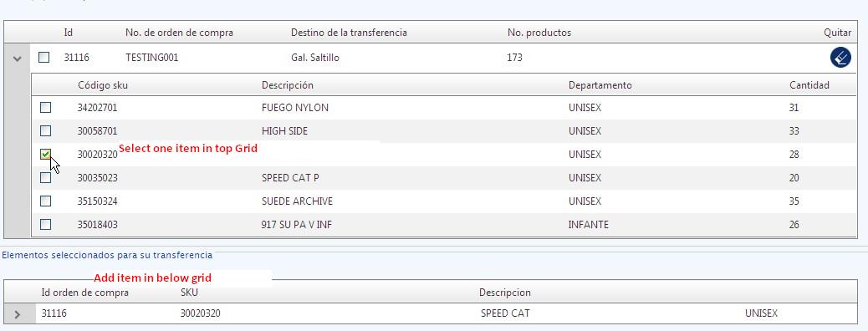Click Id orden de compra header

pos(84,293)
